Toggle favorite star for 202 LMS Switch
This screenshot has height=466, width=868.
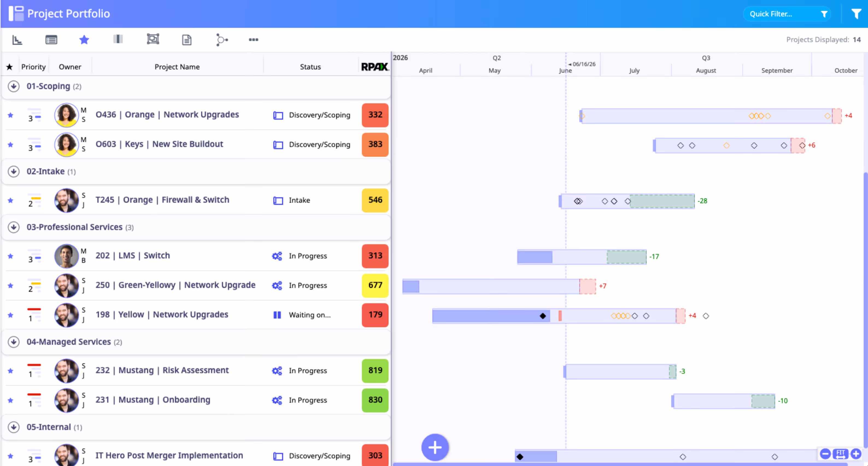10,256
